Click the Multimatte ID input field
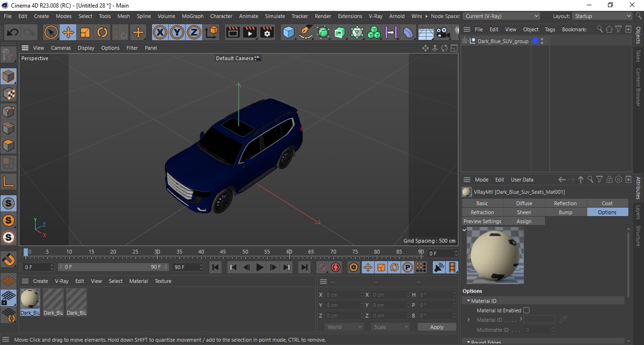644x345 pixels. 539,330
